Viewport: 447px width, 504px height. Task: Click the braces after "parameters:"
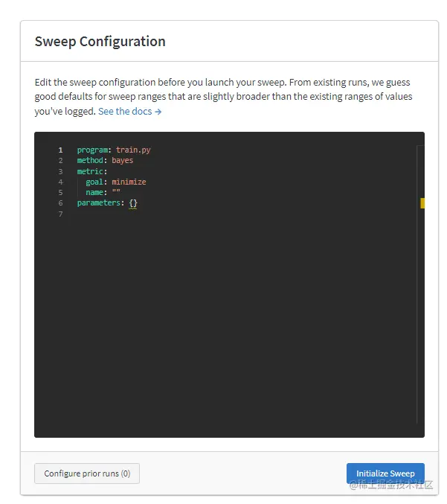(133, 203)
